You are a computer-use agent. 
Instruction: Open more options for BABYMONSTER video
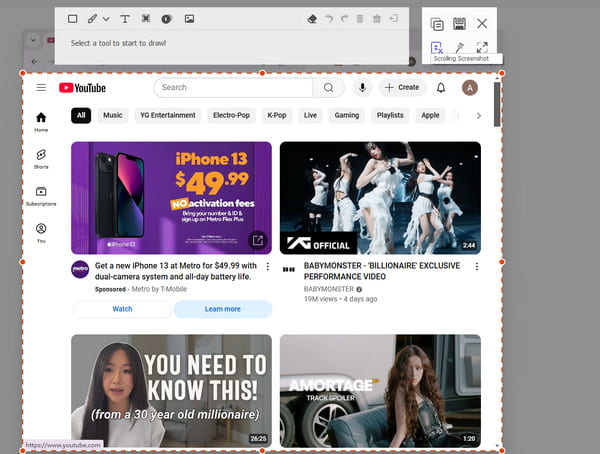pyautogui.click(x=476, y=266)
